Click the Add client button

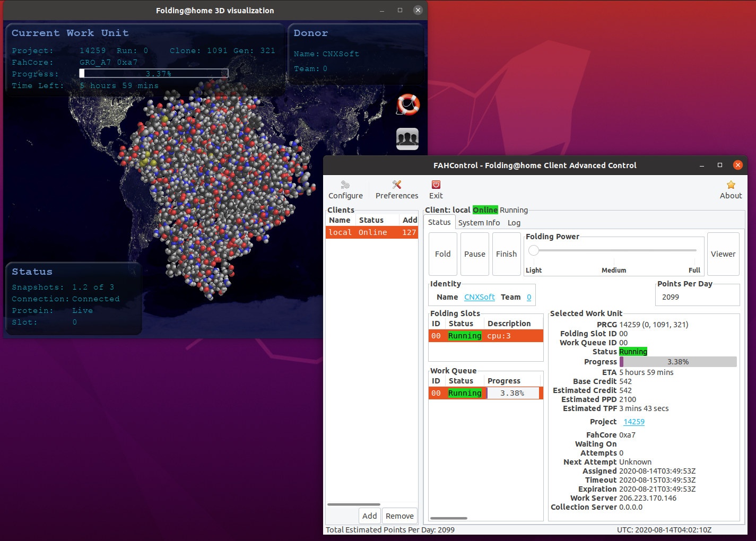tap(370, 516)
